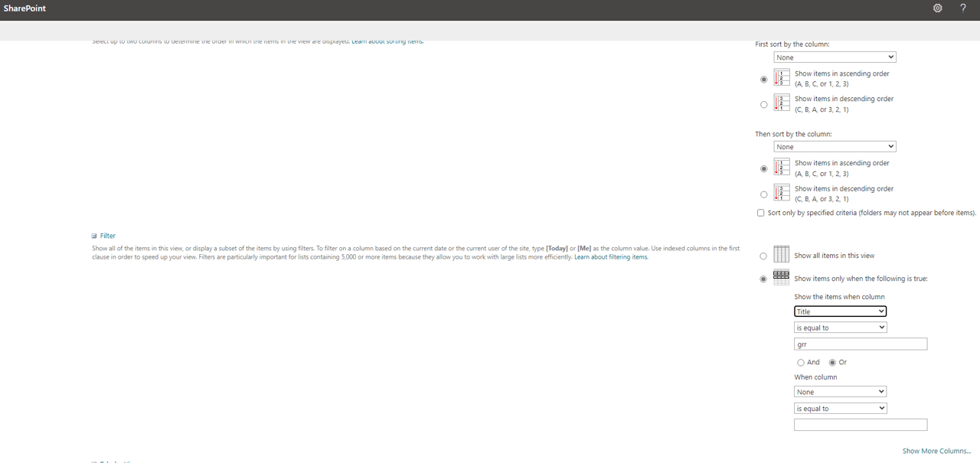The height and width of the screenshot is (463, 980).
Task: Click descending order icon under Then sort
Action: (x=782, y=193)
